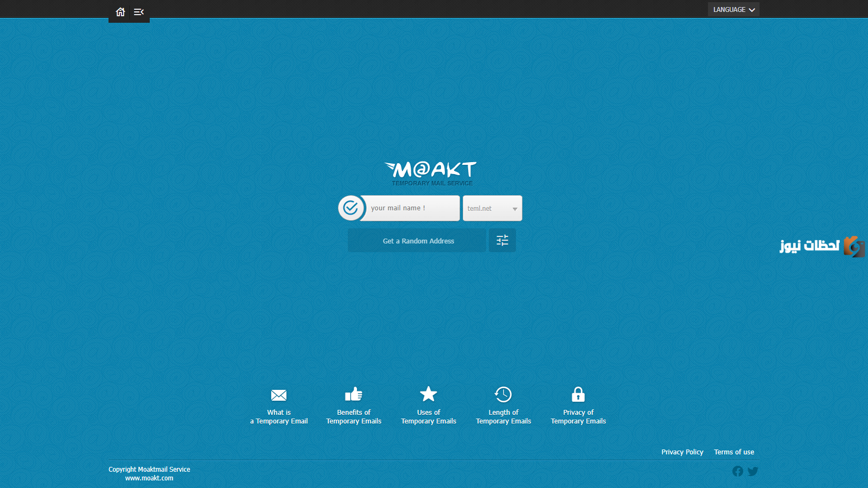Viewport: 868px width, 488px height.
Task: Click the checkmark confirm mail name button
Action: click(351, 208)
